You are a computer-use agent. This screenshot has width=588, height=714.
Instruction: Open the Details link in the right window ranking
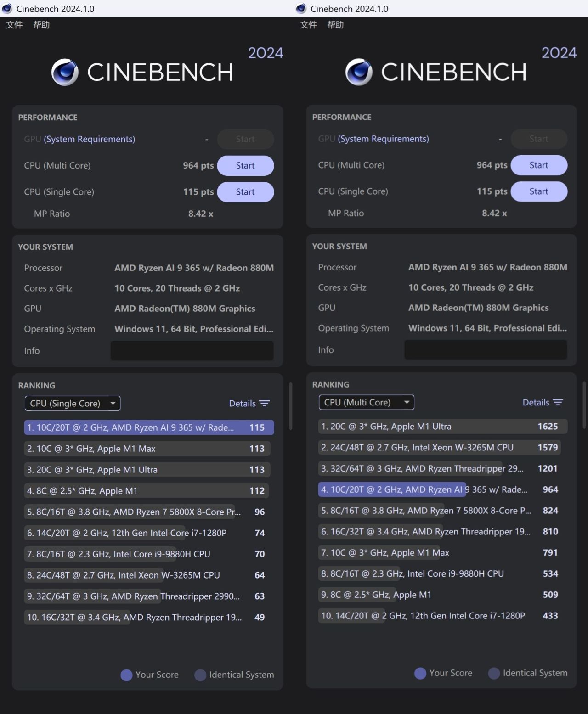(x=536, y=402)
